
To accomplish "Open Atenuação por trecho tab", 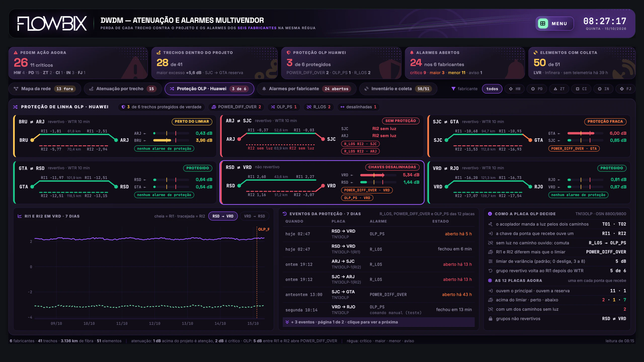I will click(x=123, y=89).
